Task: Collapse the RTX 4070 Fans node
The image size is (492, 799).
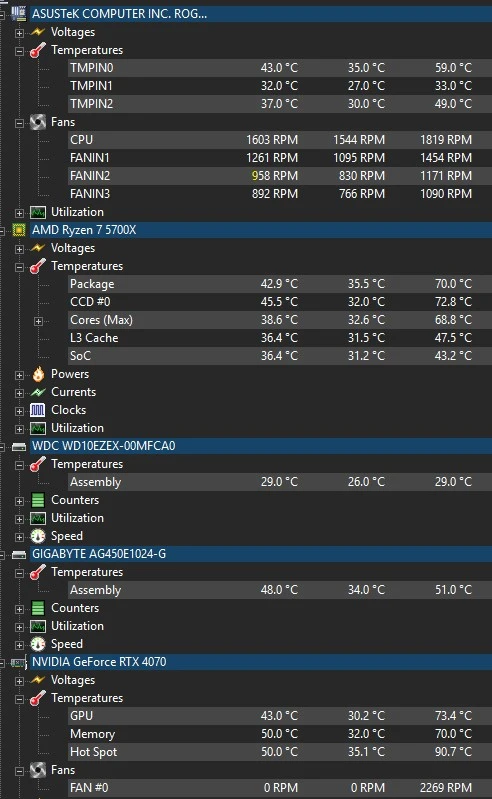Action: click(19, 771)
